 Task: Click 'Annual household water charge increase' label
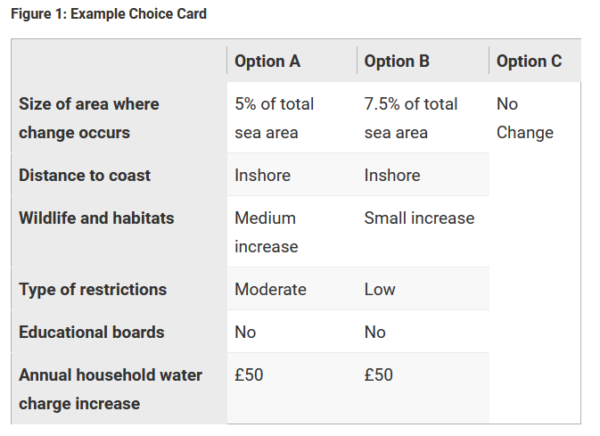click(x=110, y=389)
